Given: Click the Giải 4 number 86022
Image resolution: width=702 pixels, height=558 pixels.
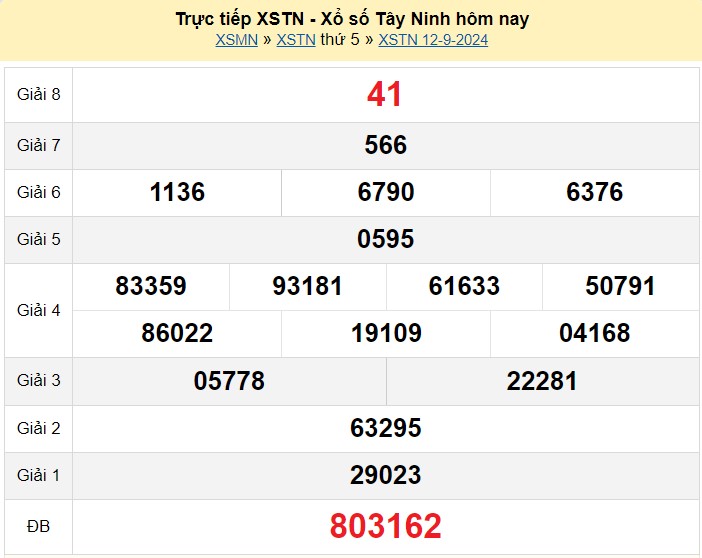Looking at the screenshot, I should point(177,333).
